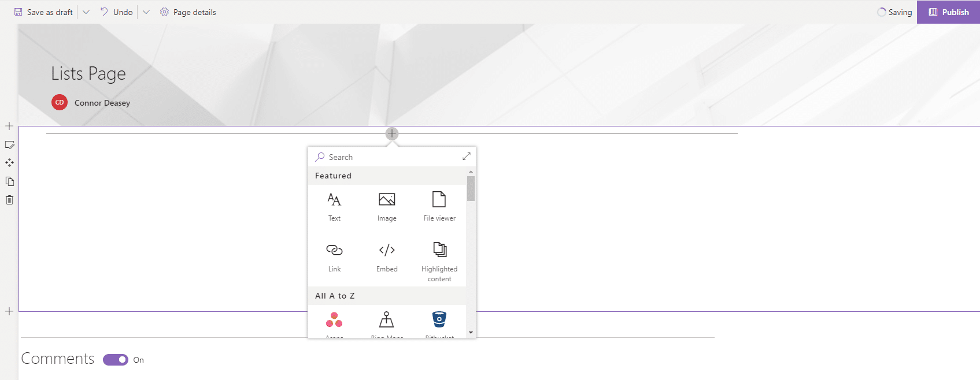Click the Lists Page title text
This screenshot has width=980, height=380.
88,73
